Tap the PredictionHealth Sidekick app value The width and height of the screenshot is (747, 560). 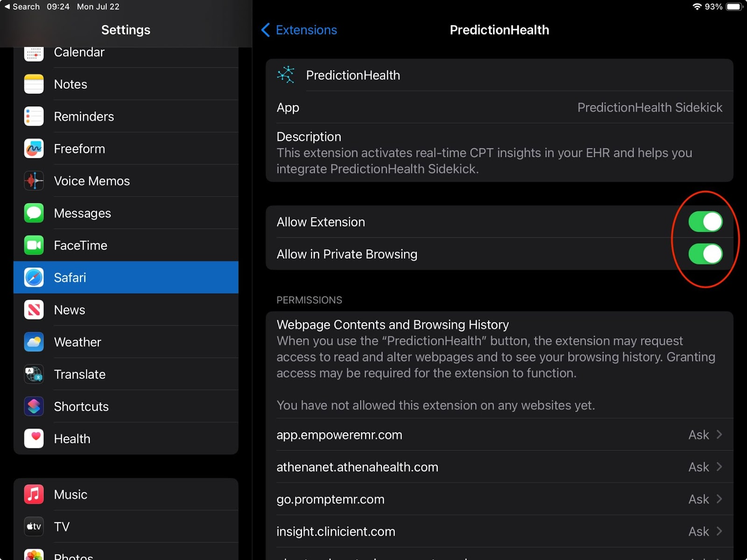tap(650, 107)
